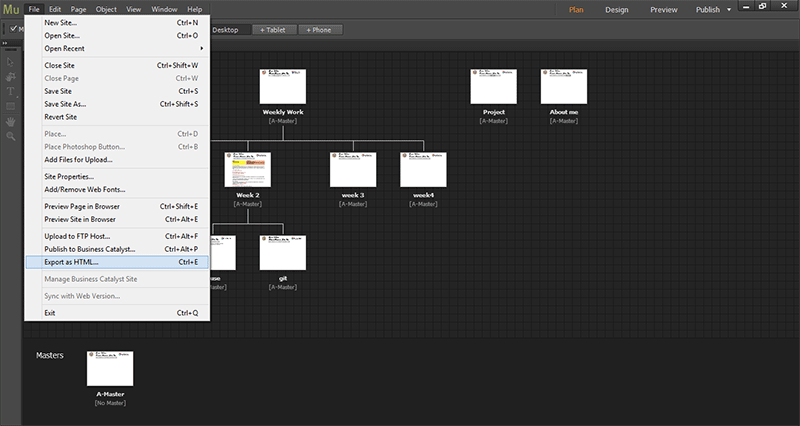800x426 pixels.
Task: Choose Preview Site in Browser
Action: point(117,219)
